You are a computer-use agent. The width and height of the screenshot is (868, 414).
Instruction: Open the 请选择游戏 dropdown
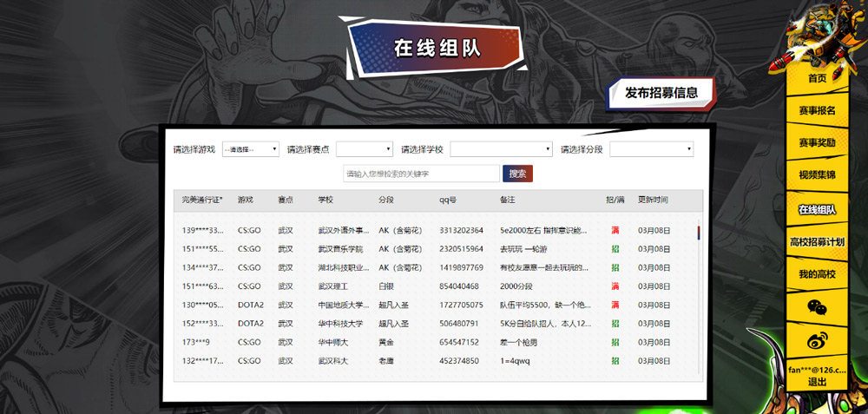click(251, 149)
